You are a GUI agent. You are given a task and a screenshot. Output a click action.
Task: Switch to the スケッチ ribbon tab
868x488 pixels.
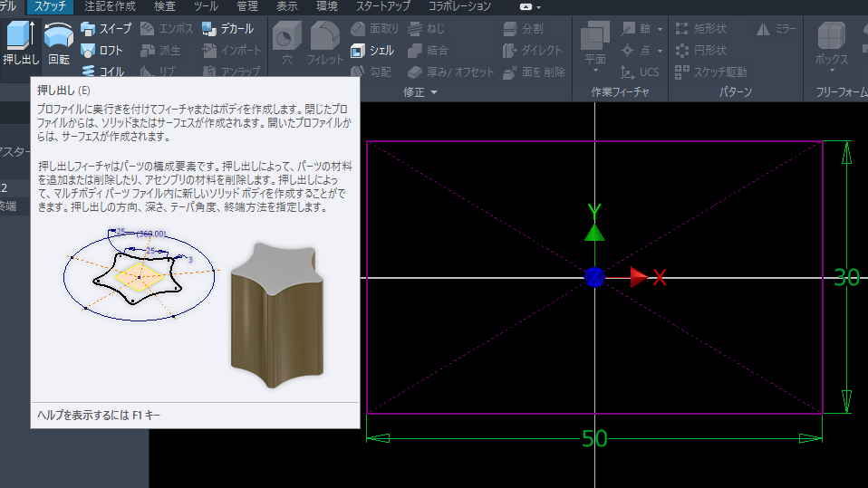click(x=49, y=6)
